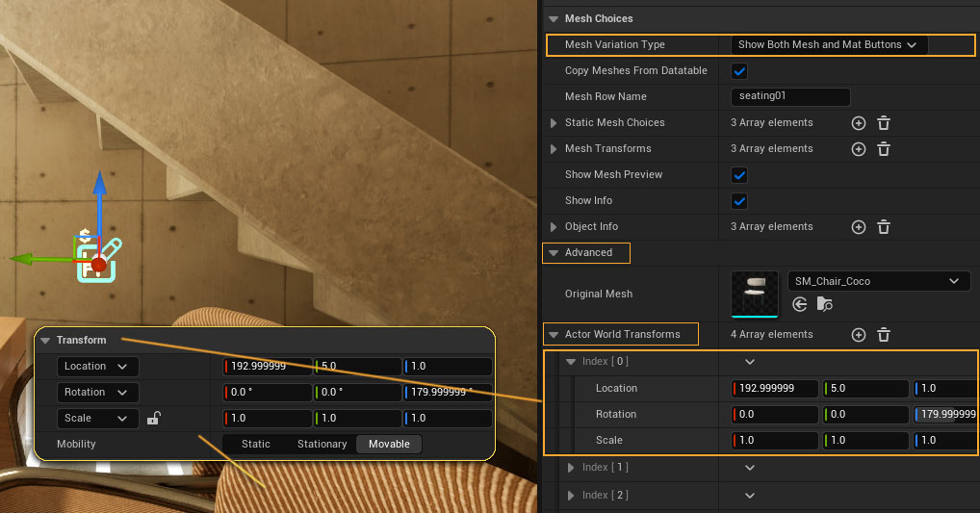
Task: Toggle the Scale lock icon in Transform
Action: point(153,419)
